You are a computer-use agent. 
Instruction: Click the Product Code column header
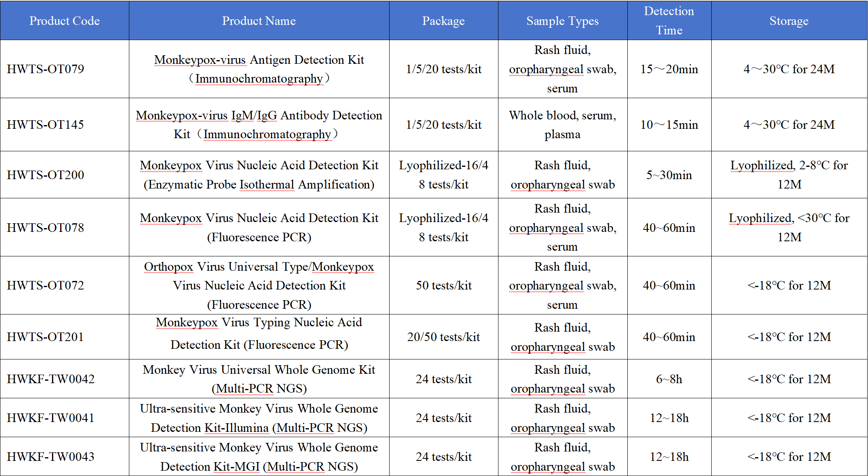(x=64, y=21)
